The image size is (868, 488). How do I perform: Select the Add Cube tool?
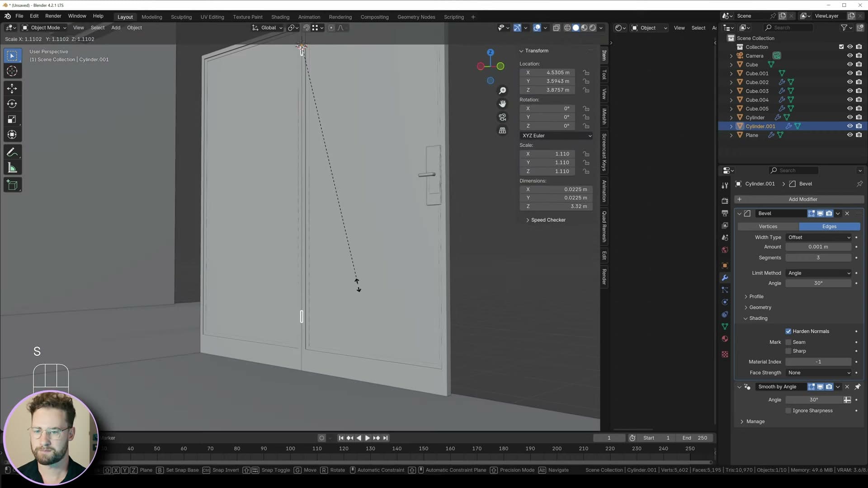pos(12,185)
